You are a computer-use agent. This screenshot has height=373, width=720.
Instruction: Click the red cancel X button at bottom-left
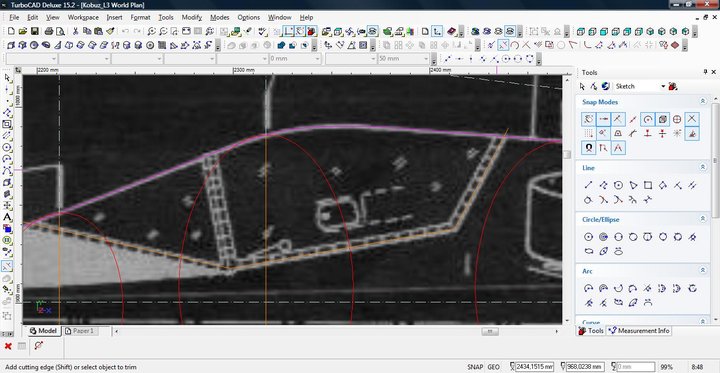[x=8, y=346]
